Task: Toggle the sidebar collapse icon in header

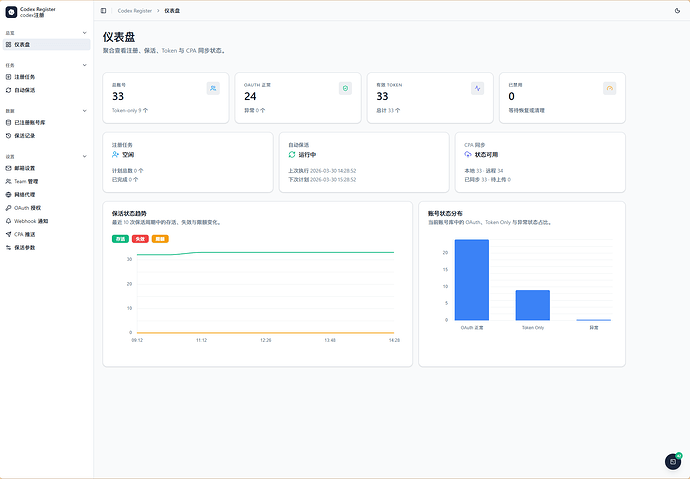Action: (x=103, y=11)
